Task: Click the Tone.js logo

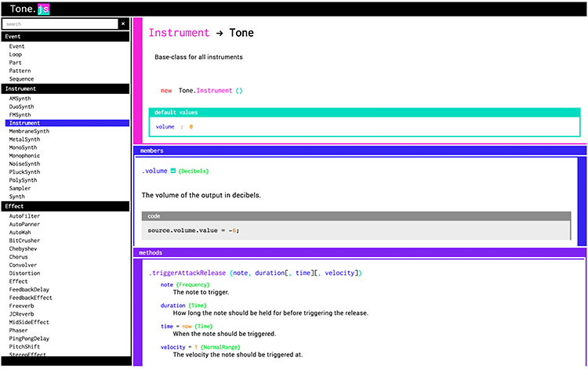Action: click(30, 9)
